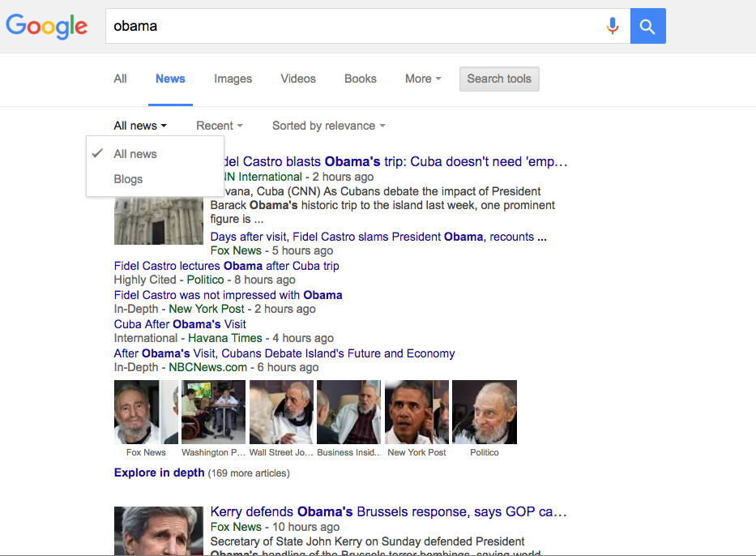Open the Images tab
This screenshot has width=756, height=556.
[233, 79]
